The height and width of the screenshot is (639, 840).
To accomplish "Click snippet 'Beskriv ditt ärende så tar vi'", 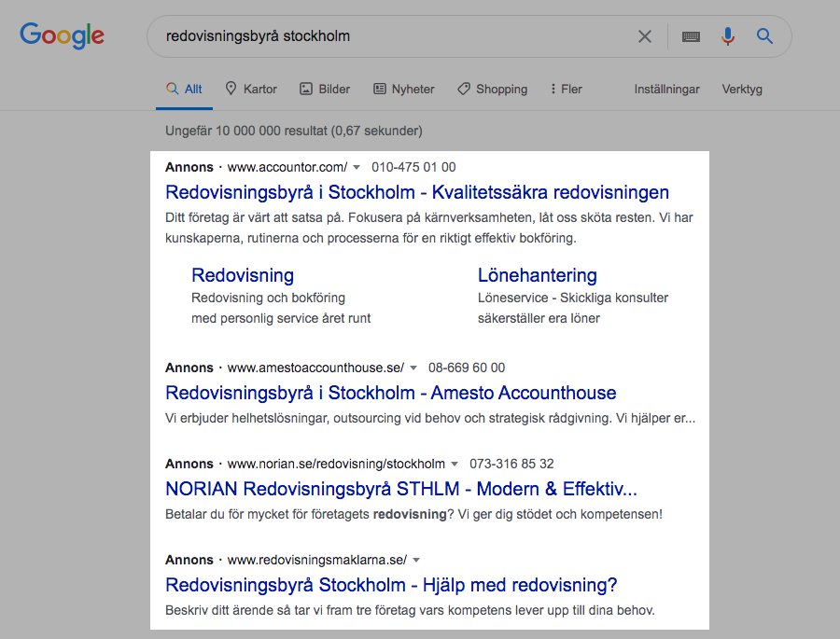I will pyautogui.click(x=244, y=610).
